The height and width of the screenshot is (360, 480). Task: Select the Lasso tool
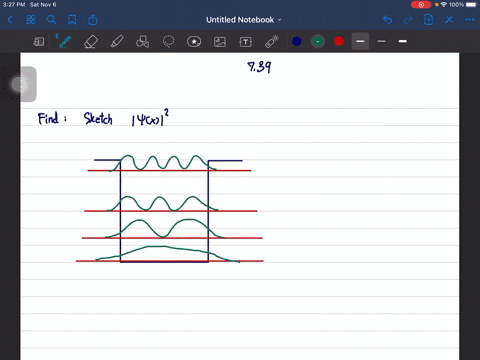click(168, 42)
